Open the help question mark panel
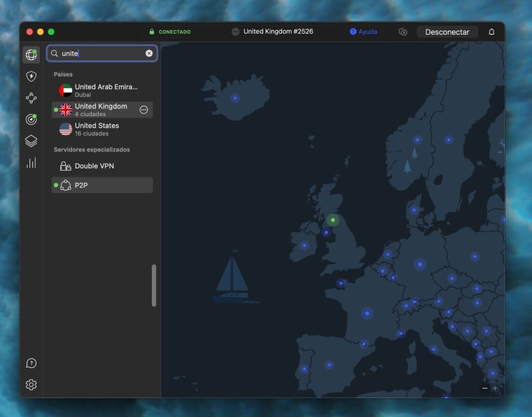 click(x=31, y=363)
